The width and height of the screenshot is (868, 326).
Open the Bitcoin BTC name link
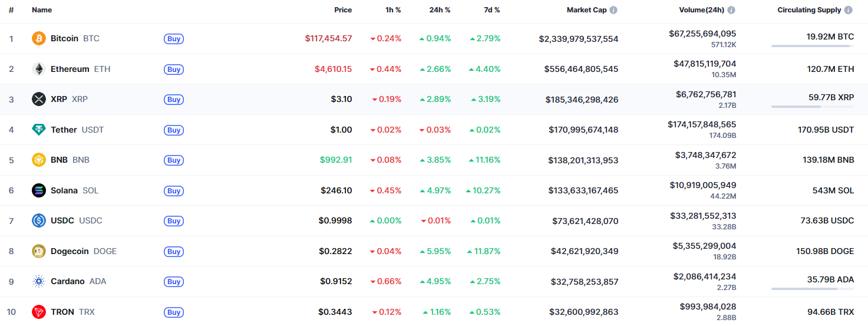(75, 38)
